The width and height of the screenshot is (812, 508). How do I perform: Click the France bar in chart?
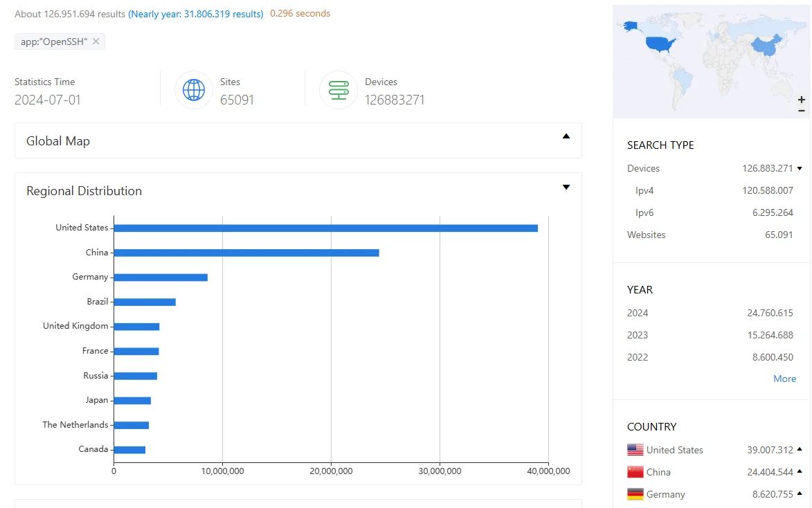(136, 351)
